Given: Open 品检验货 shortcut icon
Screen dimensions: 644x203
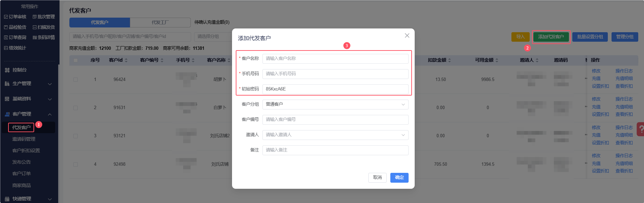Looking at the screenshot, I should (x=6, y=27).
